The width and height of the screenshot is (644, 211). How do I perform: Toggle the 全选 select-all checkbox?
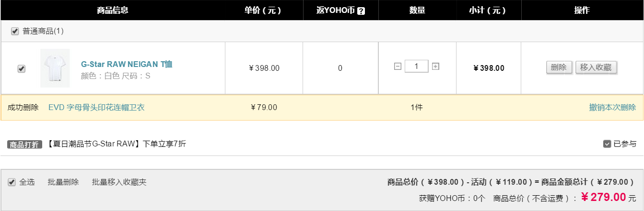pos(12,182)
